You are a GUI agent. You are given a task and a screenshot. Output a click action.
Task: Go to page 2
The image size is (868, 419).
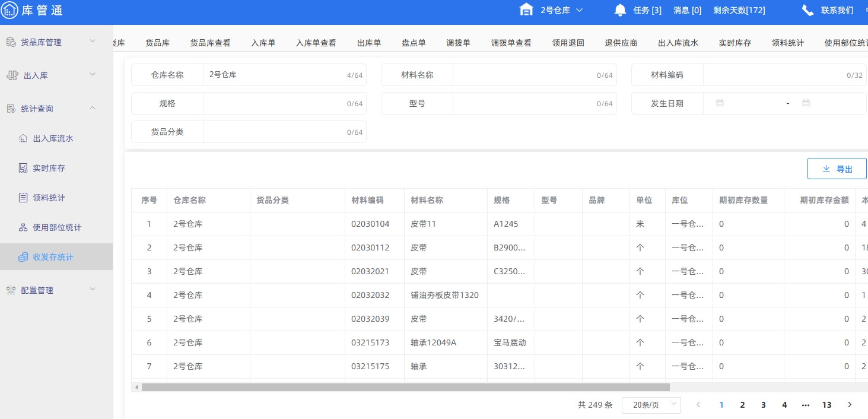coord(742,405)
